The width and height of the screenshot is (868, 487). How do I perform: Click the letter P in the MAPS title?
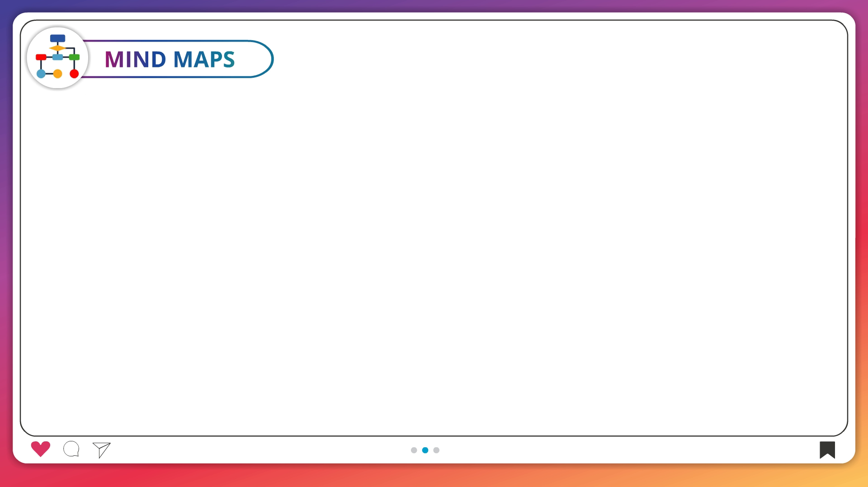click(214, 60)
